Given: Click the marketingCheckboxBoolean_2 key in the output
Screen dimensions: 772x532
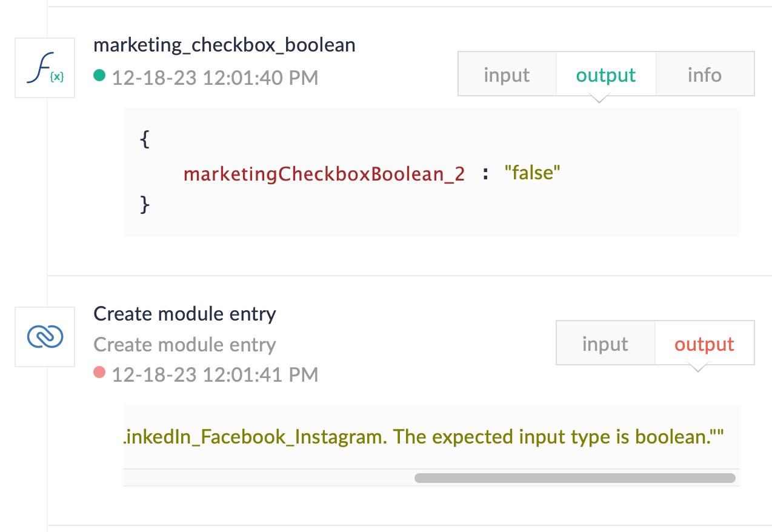Looking at the screenshot, I should [324, 174].
